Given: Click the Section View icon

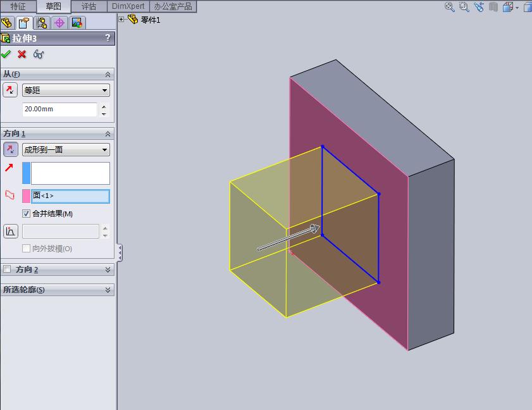Looking at the screenshot, I should [493, 7].
